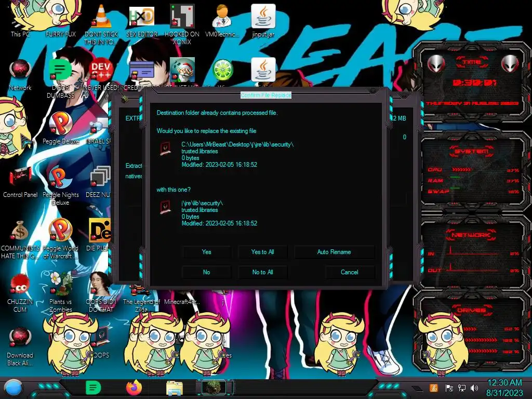Open the HxD hex editor desktop icon
The height and width of the screenshot is (399, 532).
click(x=141, y=16)
